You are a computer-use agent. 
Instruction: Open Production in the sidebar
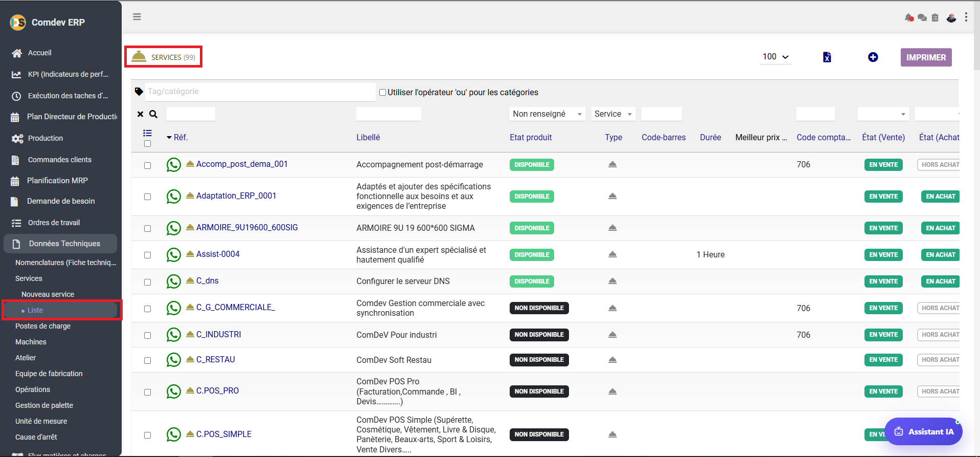(x=45, y=138)
